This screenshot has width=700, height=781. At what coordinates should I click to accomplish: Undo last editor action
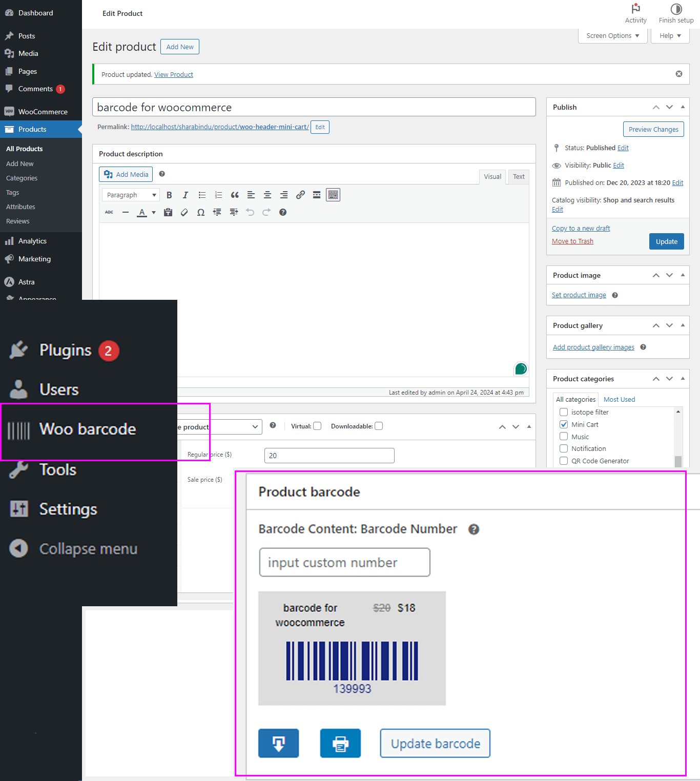click(250, 212)
